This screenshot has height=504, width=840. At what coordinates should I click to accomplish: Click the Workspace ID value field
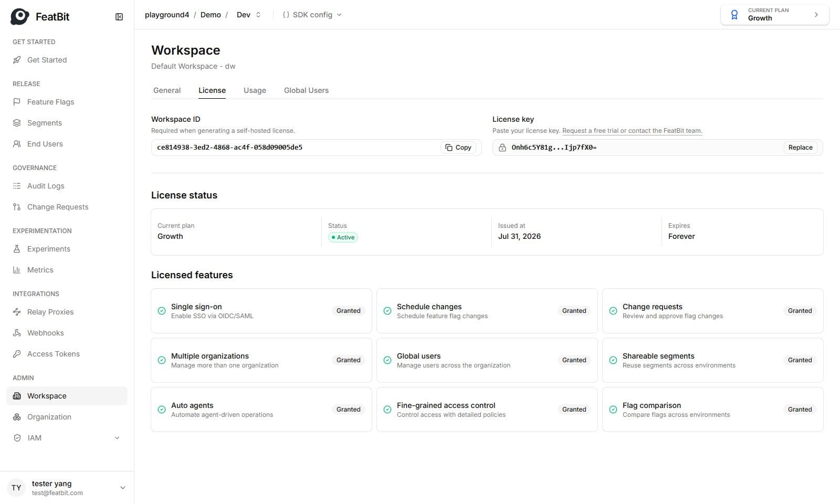pos(316,148)
